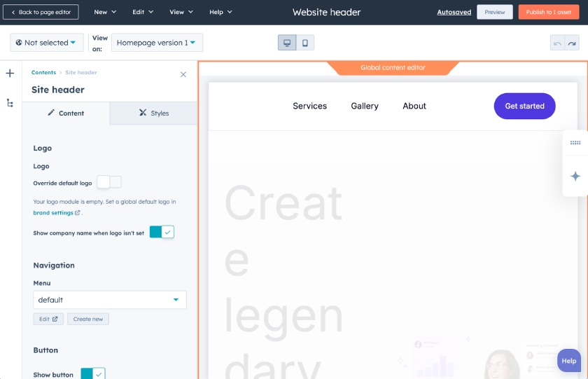The image size is (588, 379).
Task: Open the View menu
Action: [x=181, y=12]
